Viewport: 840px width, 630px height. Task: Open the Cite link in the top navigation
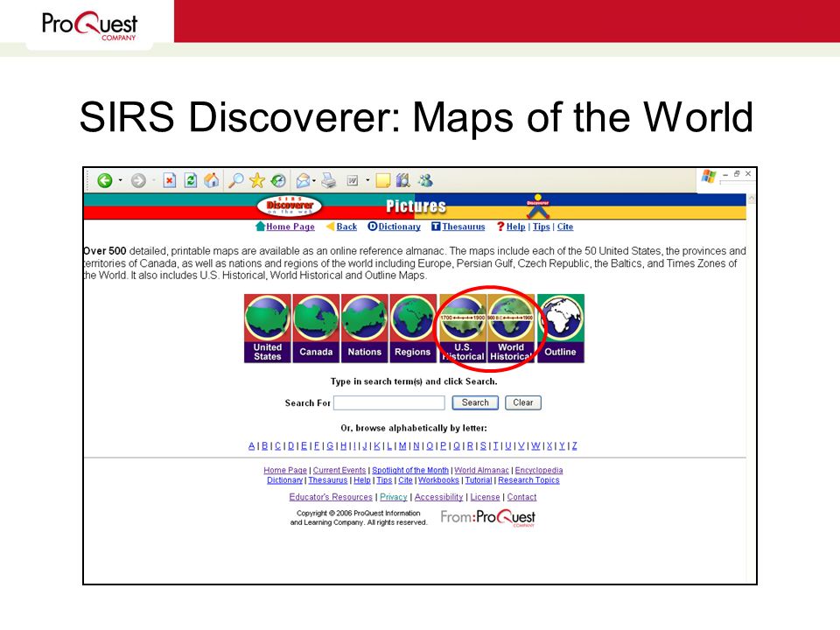point(565,227)
